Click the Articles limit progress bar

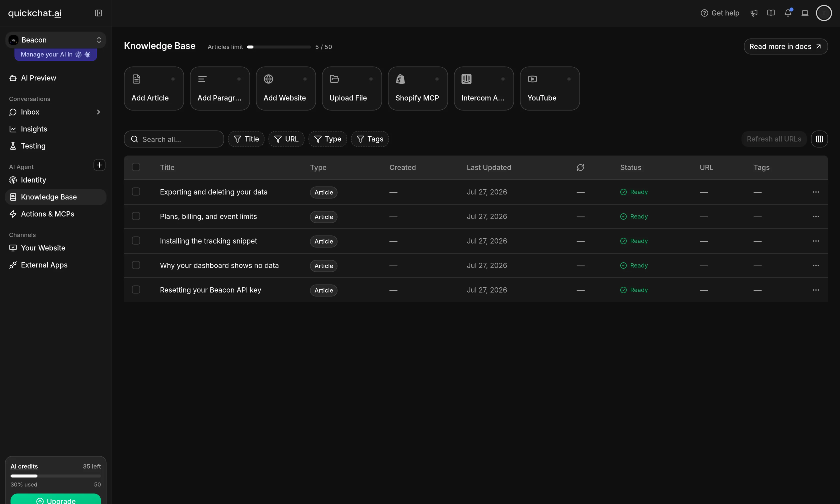[279, 47]
